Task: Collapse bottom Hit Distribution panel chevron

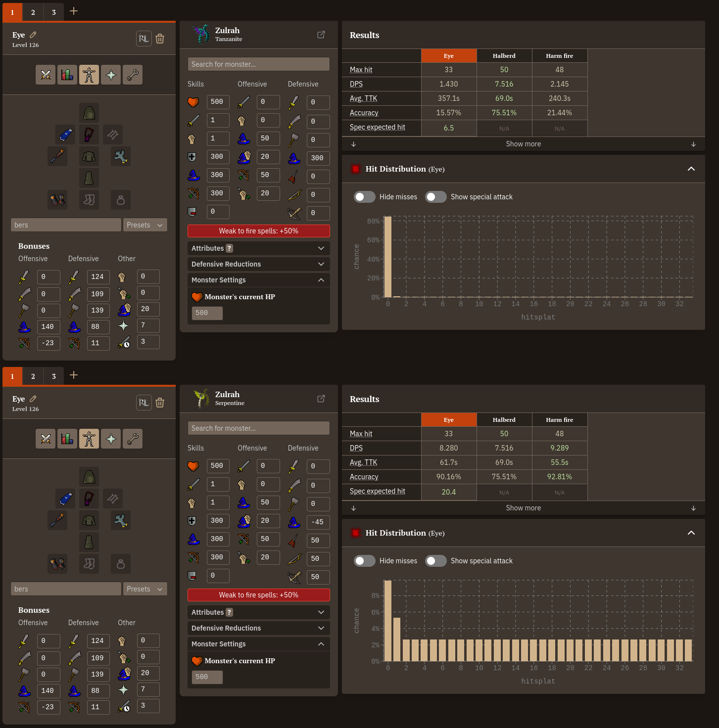Action: [691, 533]
